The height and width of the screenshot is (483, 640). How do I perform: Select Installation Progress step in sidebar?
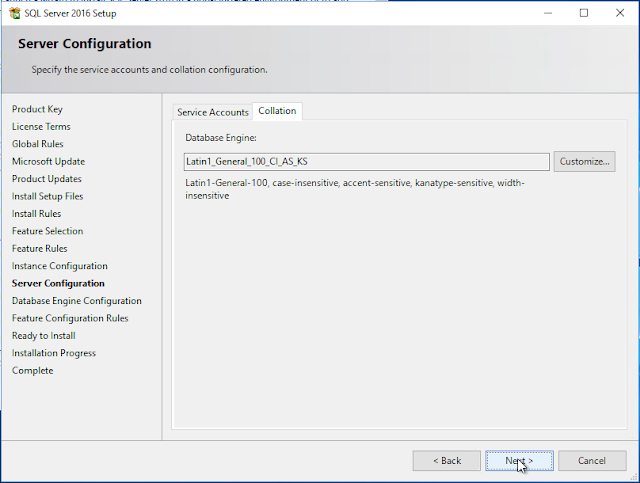pos(53,353)
